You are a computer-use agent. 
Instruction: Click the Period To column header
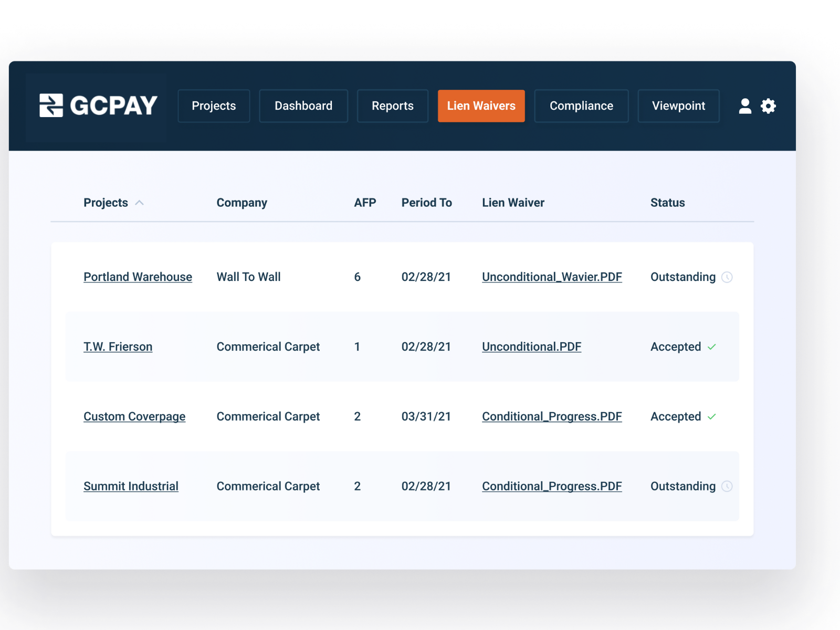(x=426, y=203)
